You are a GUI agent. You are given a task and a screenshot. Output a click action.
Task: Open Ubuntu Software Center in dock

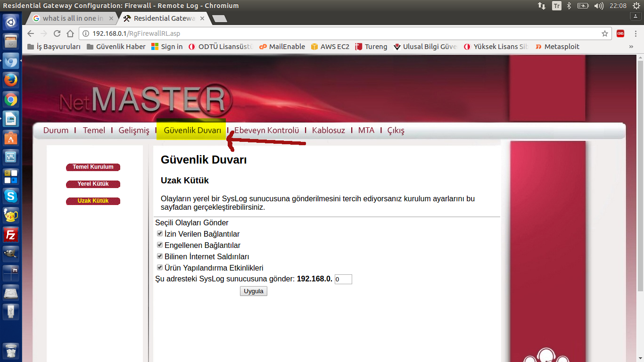11,138
